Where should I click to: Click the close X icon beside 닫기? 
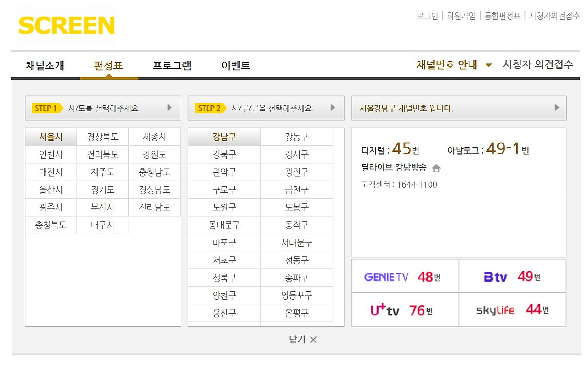(x=313, y=340)
